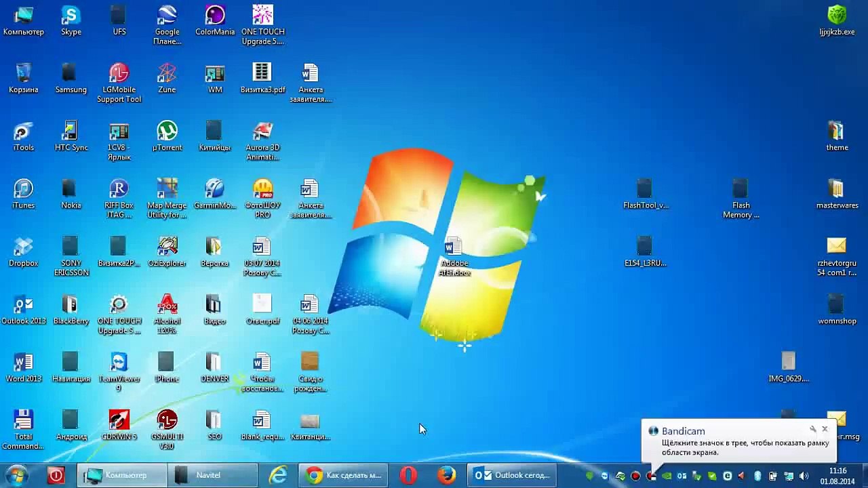Image resolution: width=868 pixels, height=488 pixels.
Task: Select the Компьютер desktop icon
Action: click(23, 20)
